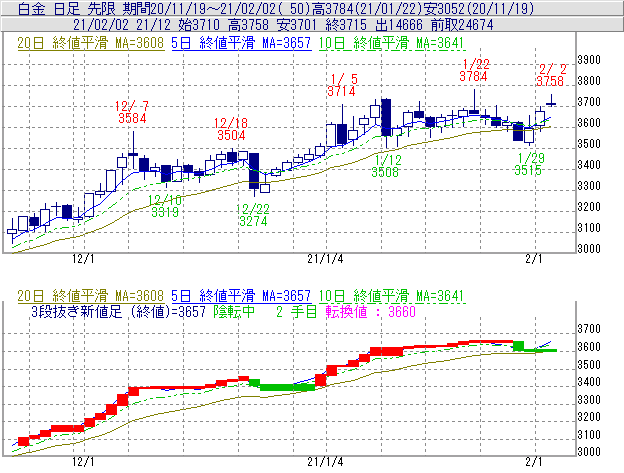
Task: Click the 転換値 : 3660 text
Action: point(371,311)
